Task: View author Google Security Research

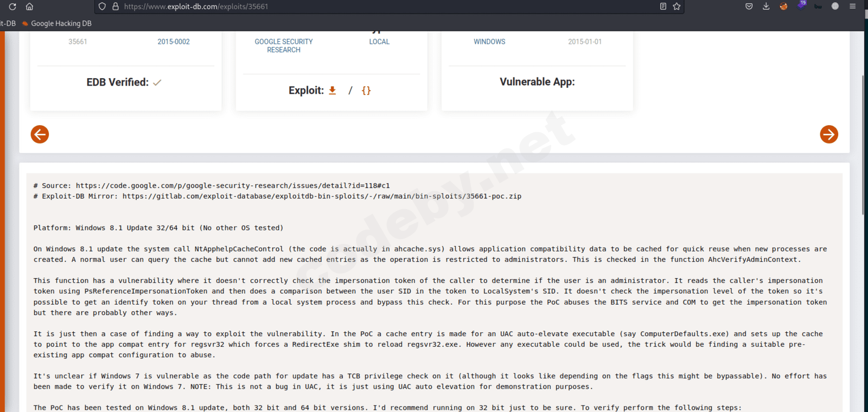Action: pos(284,46)
